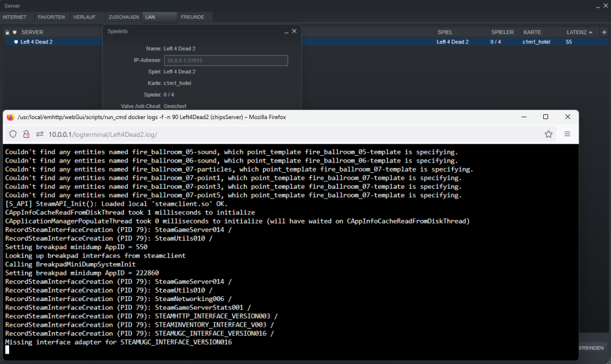The width and height of the screenshot is (611, 364).
Task: Click the 'Missing interface adapter' log line
Action: 119,342
